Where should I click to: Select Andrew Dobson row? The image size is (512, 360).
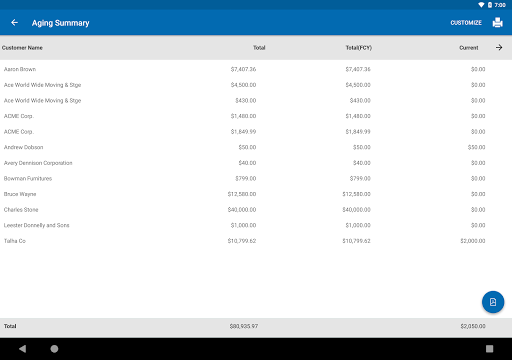click(256, 147)
